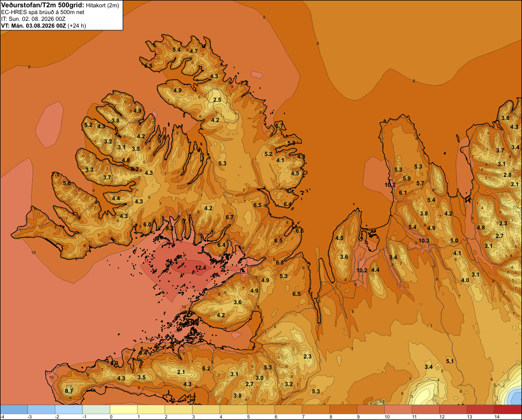Click the 0.7 temperature value in the southwest

[69, 391]
